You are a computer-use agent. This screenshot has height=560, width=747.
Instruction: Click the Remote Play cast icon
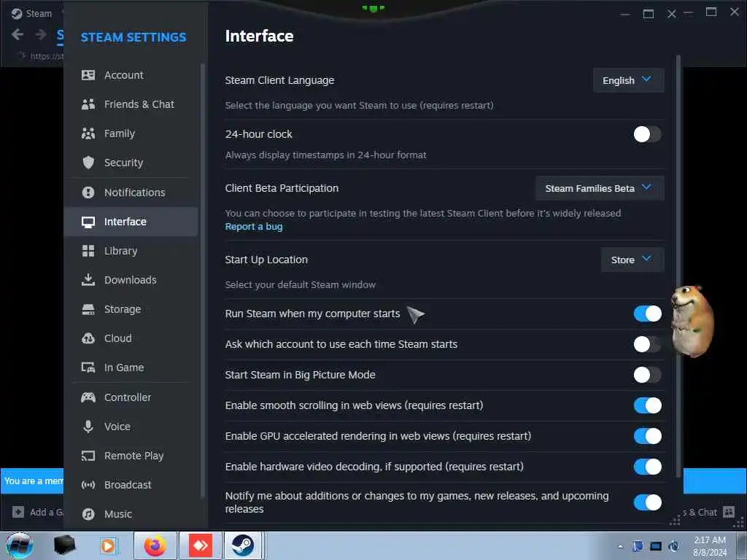pos(88,456)
